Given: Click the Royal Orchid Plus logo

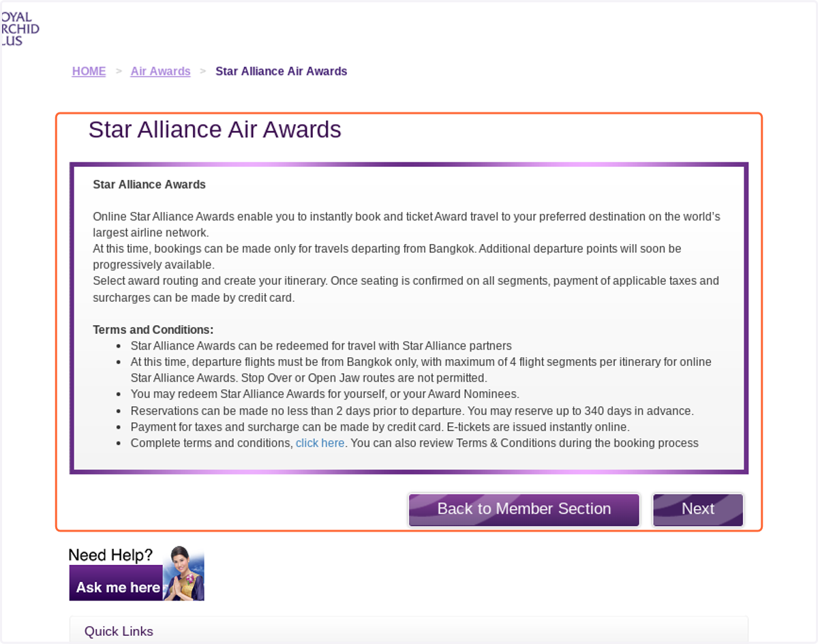Looking at the screenshot, I should [20, 29].
